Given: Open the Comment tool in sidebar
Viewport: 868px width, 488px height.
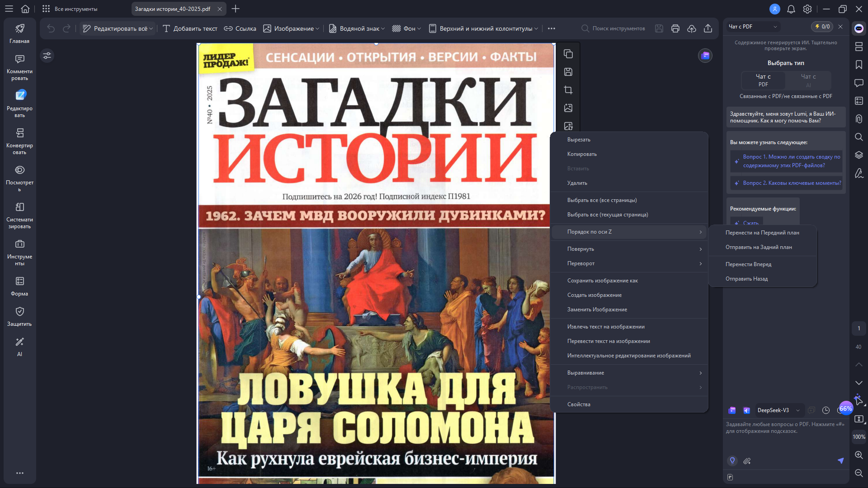Looking at the screenshot, I should [x=19, y=67].
